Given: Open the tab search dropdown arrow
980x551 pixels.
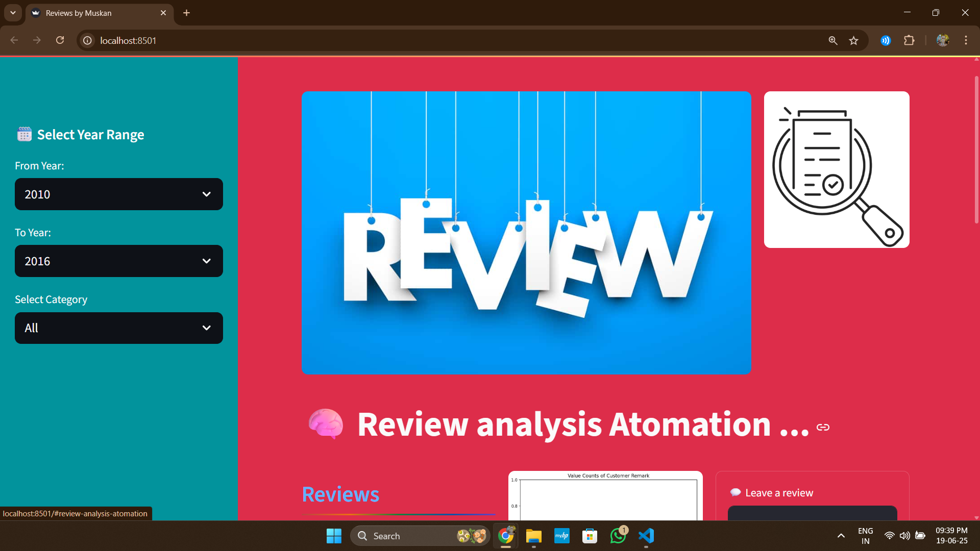Looking at the screenshot, I should (x=13, y=13).
